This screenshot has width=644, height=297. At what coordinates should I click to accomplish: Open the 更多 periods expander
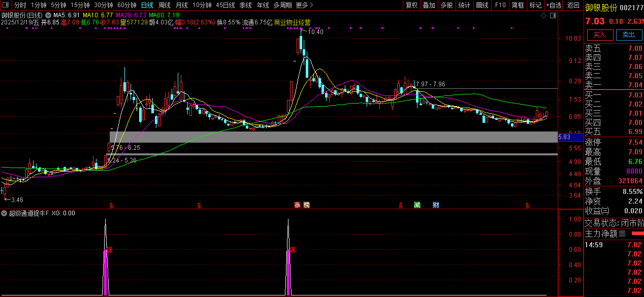304,5
